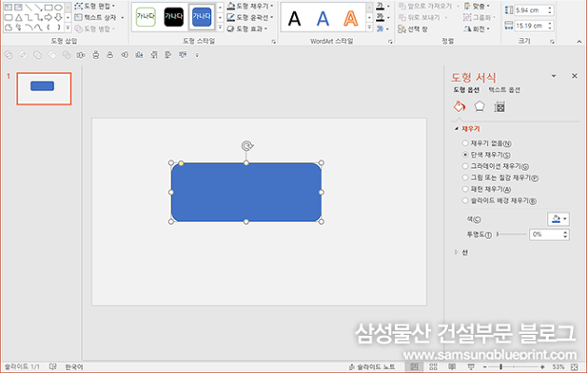This screenshot has height=373, width=588.
Task: Switch to reading view in status bar
Action: [453, 367]
